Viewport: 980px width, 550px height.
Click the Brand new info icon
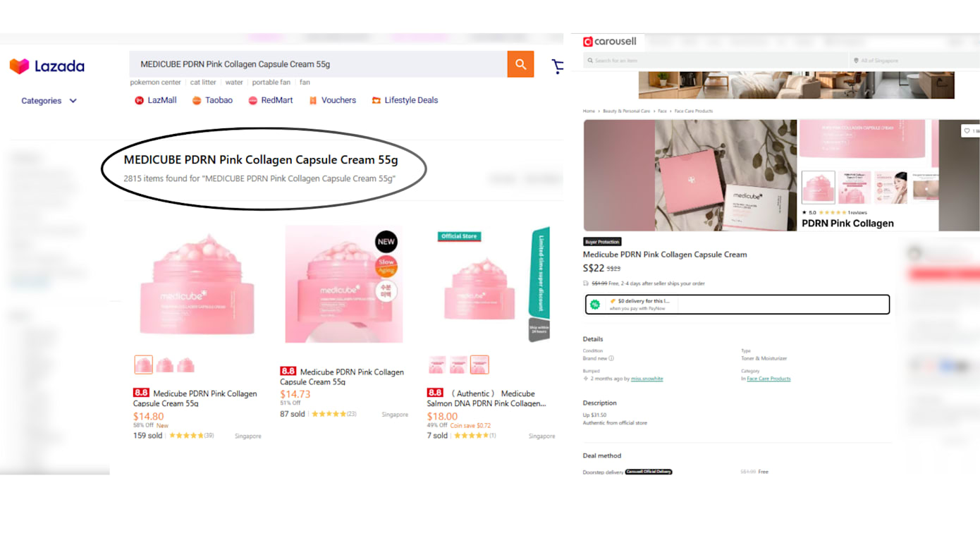tap(611, 358)
